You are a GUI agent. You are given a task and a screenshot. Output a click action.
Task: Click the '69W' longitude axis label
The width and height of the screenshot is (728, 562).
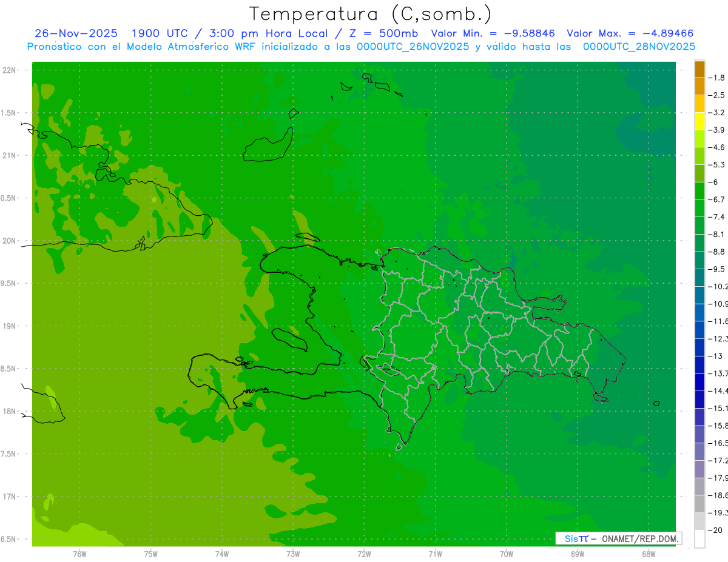coord(578,554)
